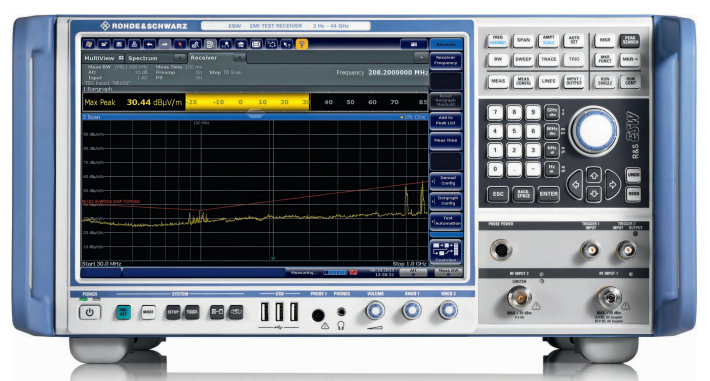Image resolution: width=710 pixels, height=381 pixels.
Task: Toggle the Att indicator in status bar
Action: coord(413,272)
